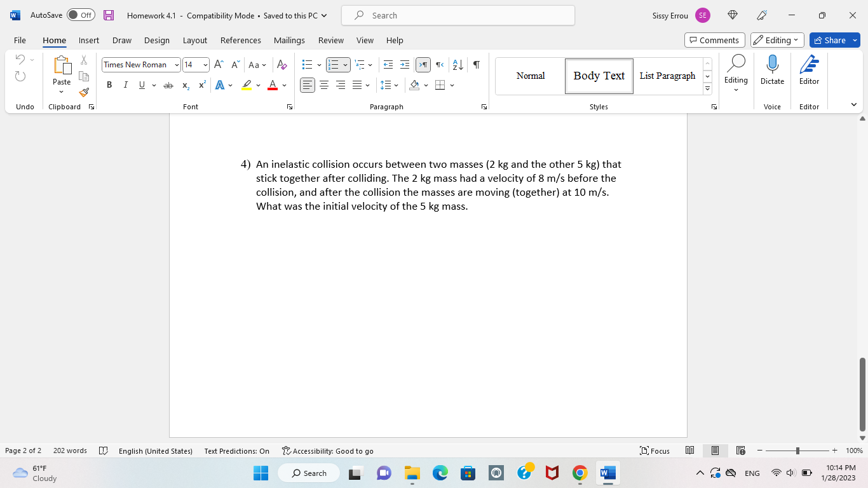868x488 pixels.
Task: Show paragraph marks with ¶ button
Action: coord(475,65)
